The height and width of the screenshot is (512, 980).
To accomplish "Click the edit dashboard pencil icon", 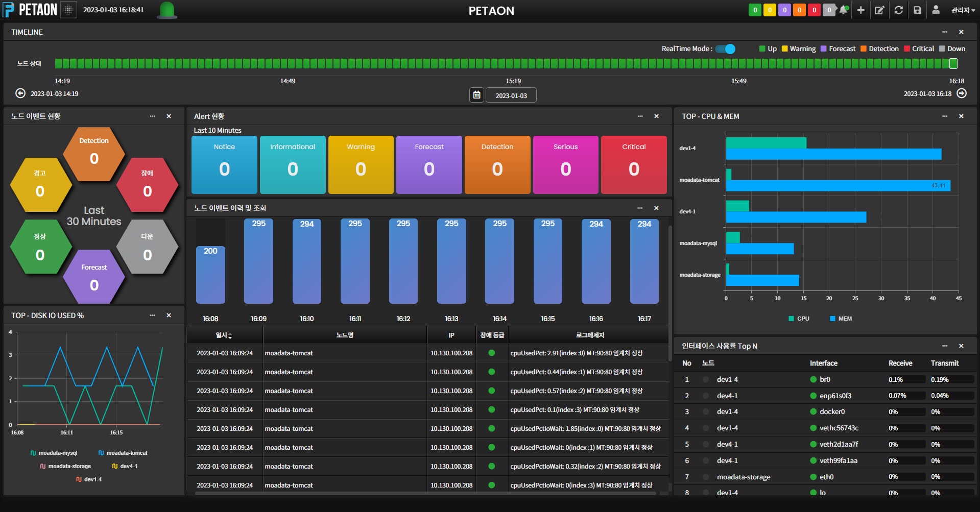I will pos(879,10).
